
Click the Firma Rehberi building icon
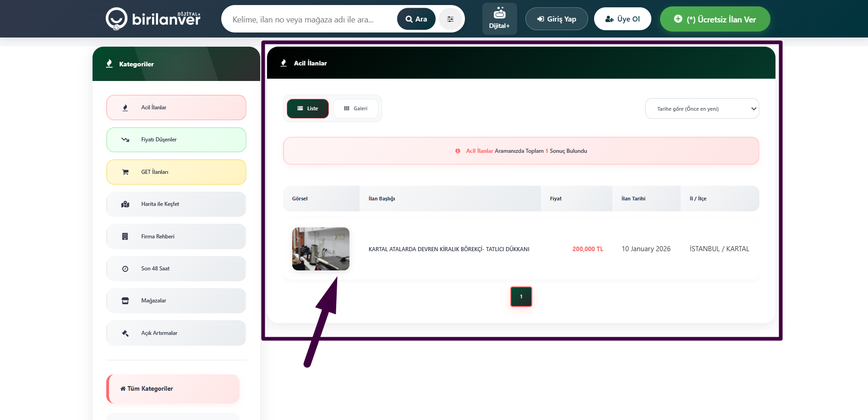(x=125, y=237)
